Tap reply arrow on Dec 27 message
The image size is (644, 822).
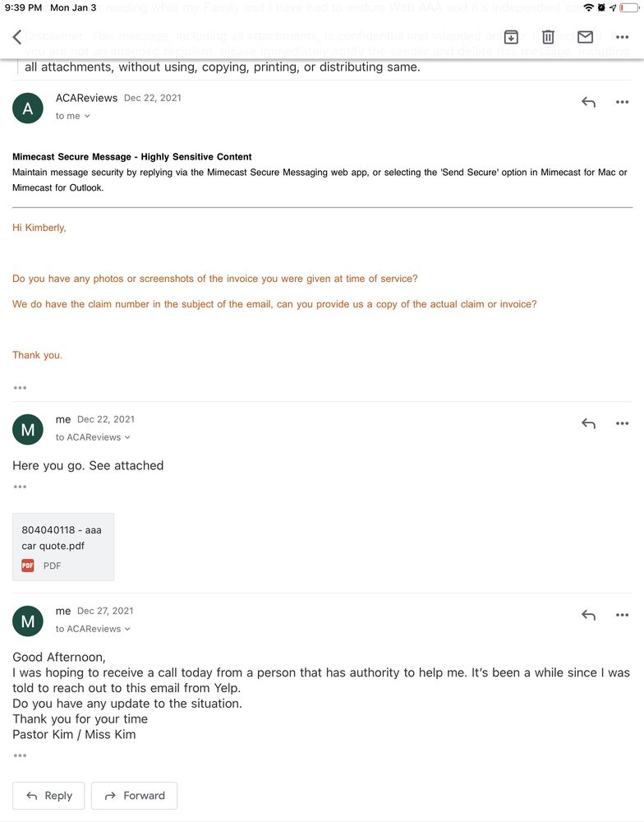pos(588,615)
